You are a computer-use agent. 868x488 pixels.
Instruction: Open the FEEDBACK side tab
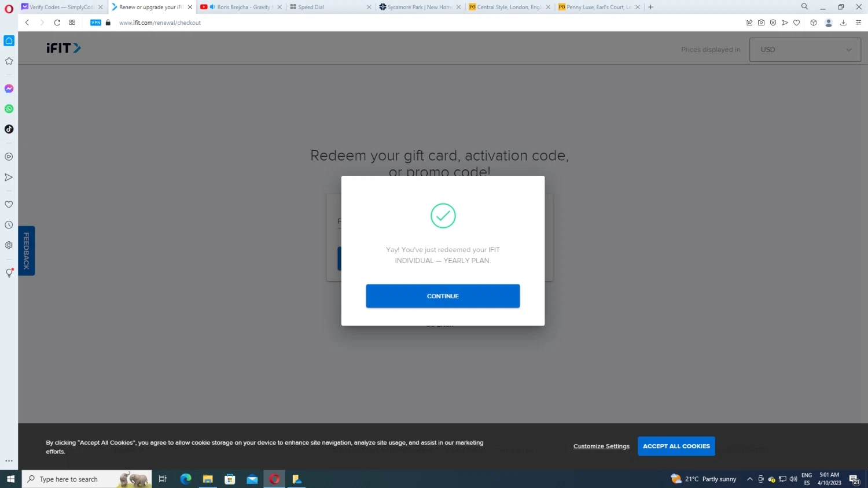pyautogui.click(x=27, y=251)
